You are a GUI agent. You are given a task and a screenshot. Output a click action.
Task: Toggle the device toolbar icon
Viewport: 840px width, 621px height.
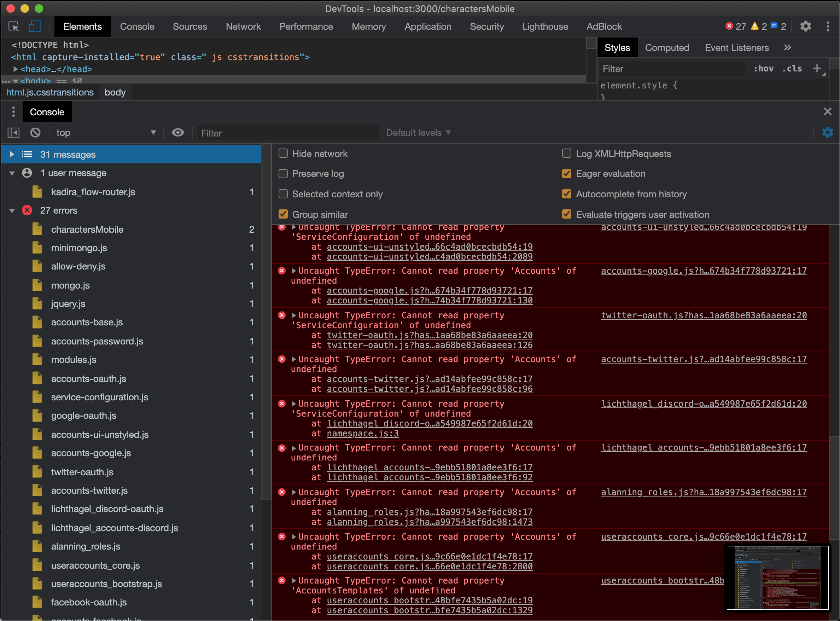34,26
